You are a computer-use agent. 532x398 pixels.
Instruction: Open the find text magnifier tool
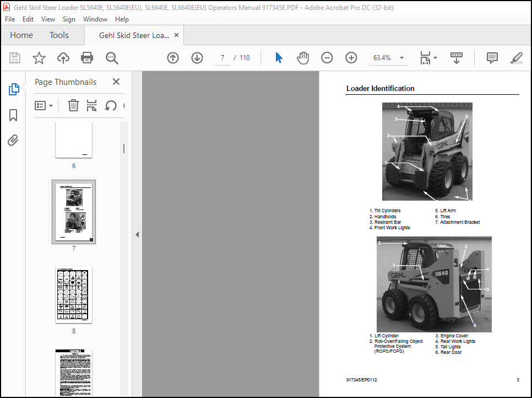(112, 58)
